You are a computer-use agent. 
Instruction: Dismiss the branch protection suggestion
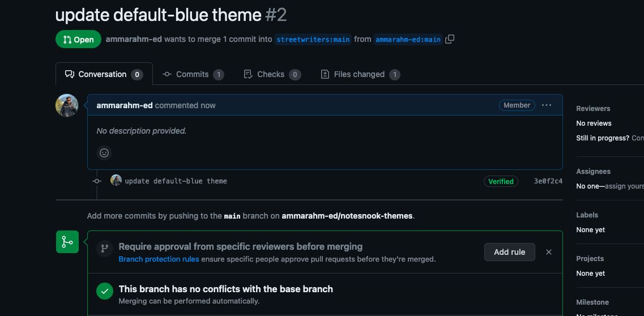(x=548, y=252)
